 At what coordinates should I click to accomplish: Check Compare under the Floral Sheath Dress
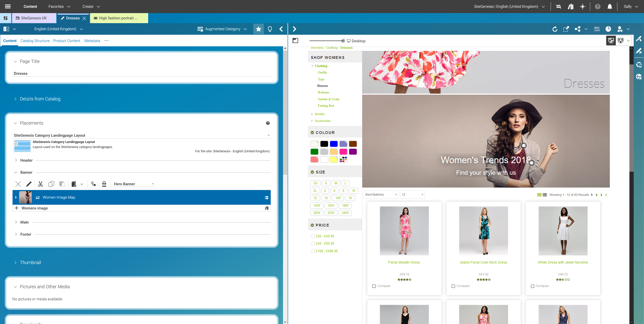tap(374, 286)
